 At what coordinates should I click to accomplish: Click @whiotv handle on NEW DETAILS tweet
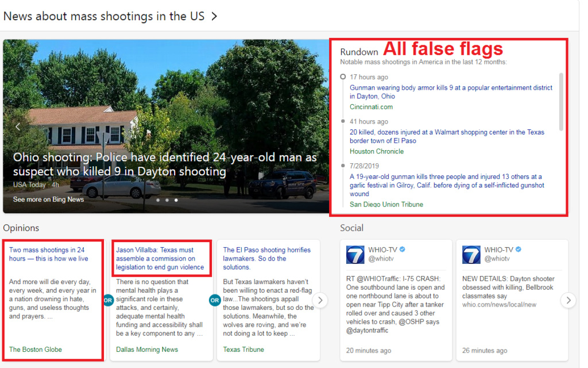(497, 259)
